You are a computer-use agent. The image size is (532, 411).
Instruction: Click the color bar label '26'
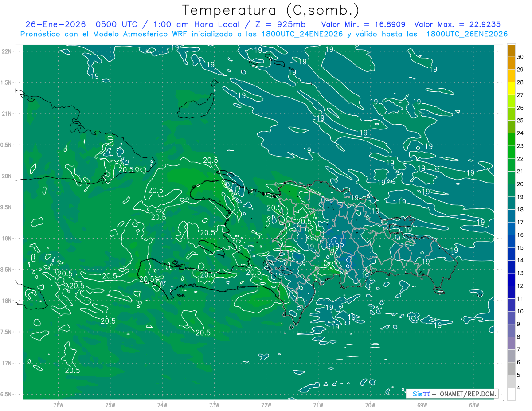(x=520, y=107)
